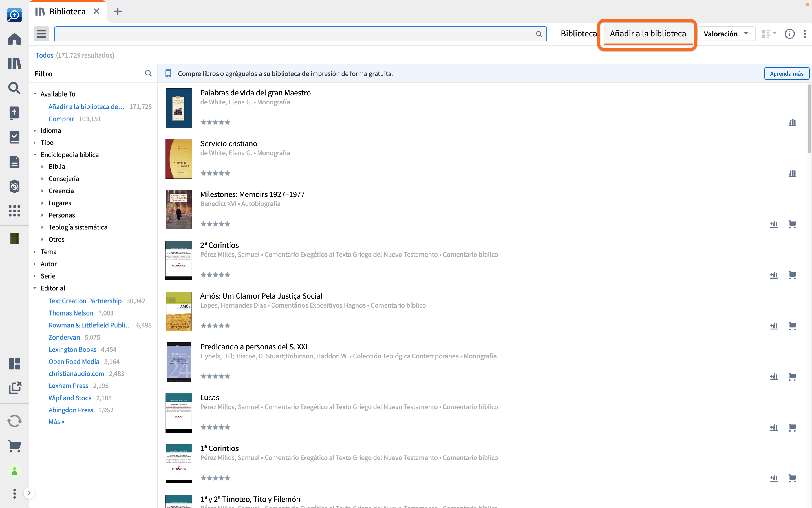Image resolution: width=812 pixels, height=508 pixels.
Task: Open the Valoración sort dropdown
Action: point(726,34)
